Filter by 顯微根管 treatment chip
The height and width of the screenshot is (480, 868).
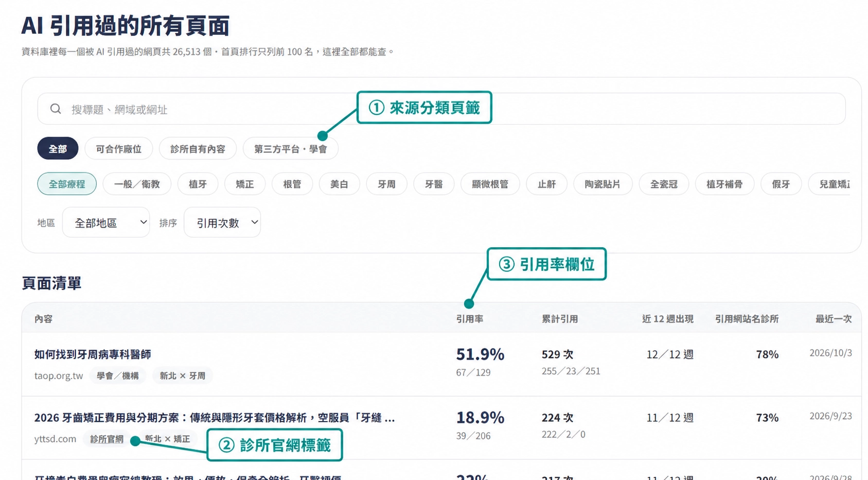pyautogui.click(x=490, y=184)
